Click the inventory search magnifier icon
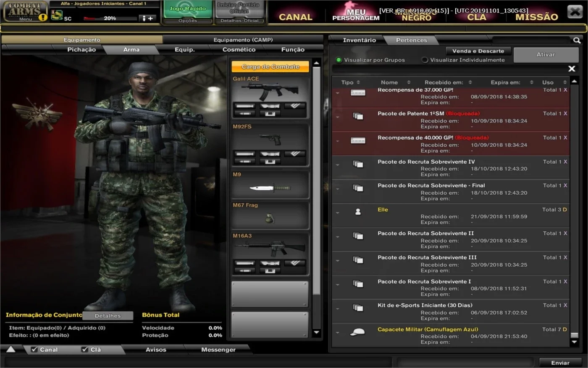Screen dimensions: 588x368 point(577,40)
